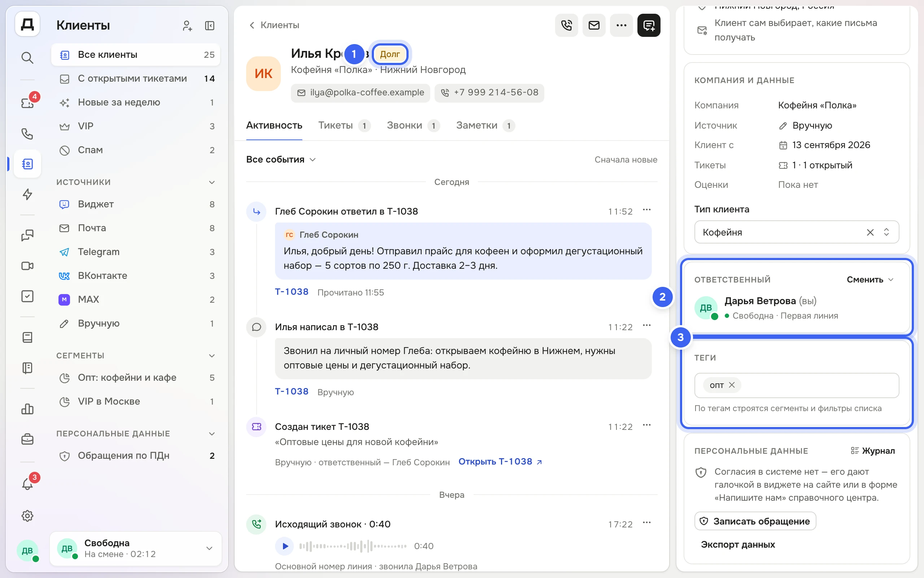This screenshot has width=924, height=578.
Task: Play the outgoing call recording
Action: 284,546
